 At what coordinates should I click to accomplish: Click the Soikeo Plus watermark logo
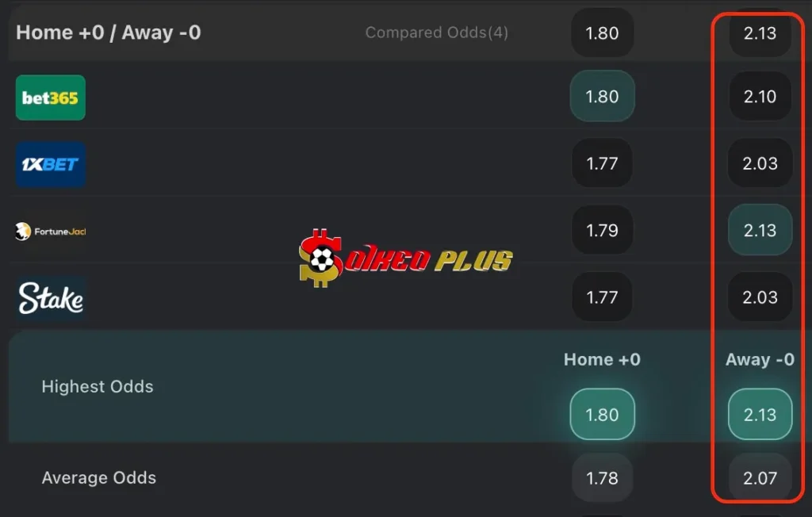coord(406,257)
